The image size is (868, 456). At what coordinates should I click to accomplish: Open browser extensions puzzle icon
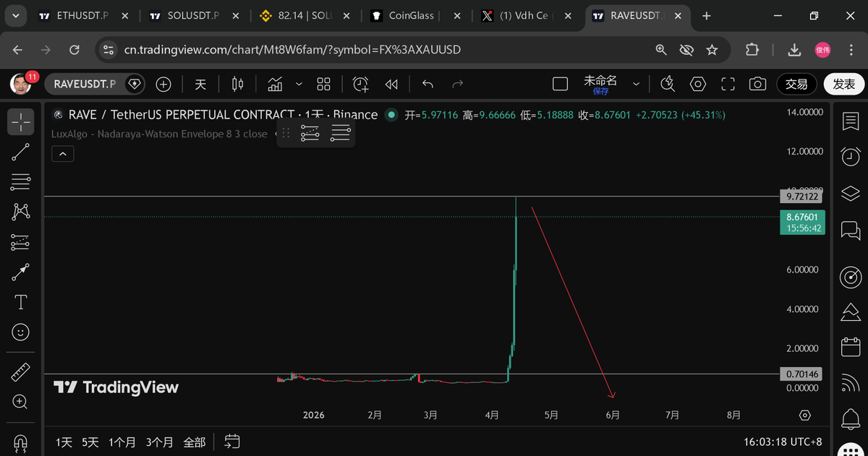coord(752,50)
